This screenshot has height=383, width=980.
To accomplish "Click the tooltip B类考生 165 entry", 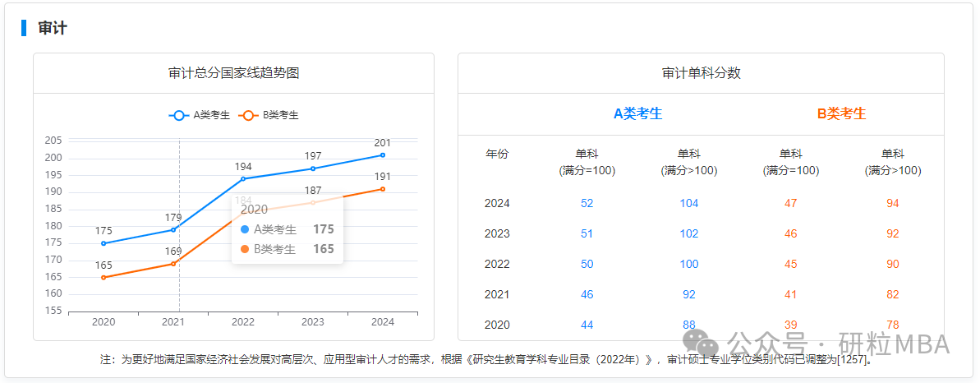I will pyautogui.click(x=287, y=249).
